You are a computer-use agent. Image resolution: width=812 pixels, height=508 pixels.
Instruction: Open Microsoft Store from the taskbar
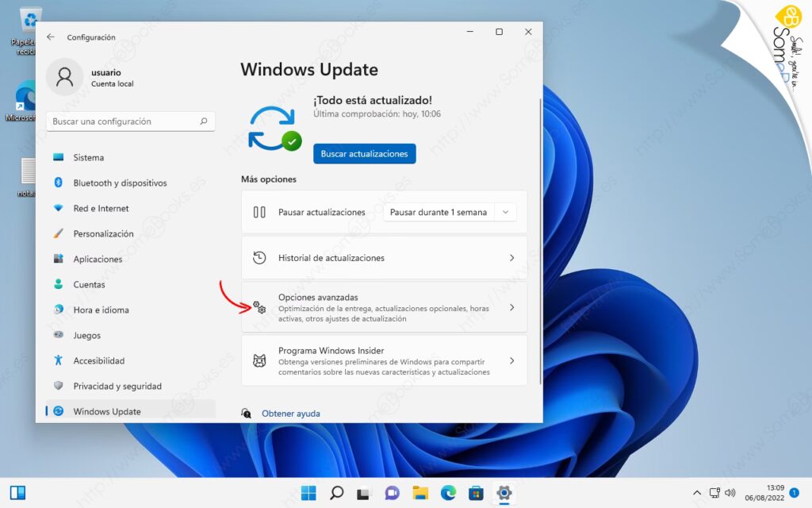pyautogui.click(x=476, y=493)
